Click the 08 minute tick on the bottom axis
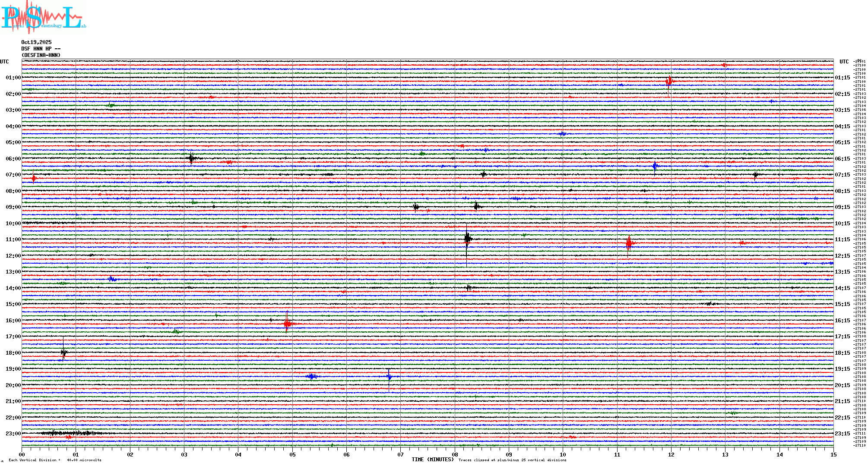The height and width of the screenshot is (466, 868). point(455,454)
